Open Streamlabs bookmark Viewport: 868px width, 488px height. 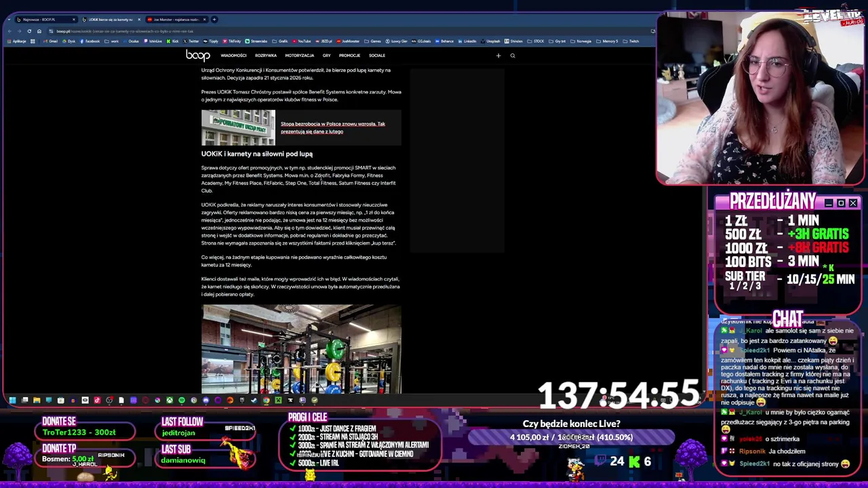click(x=256, y=41)
